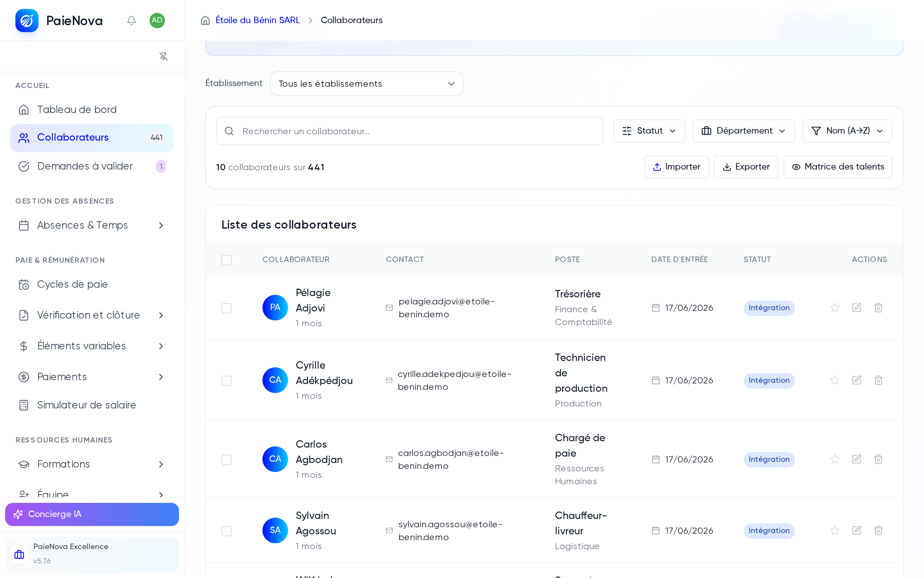Check the box for Sylvain Agossou
This screenshot has width=924, height=578.
point(227,531)
